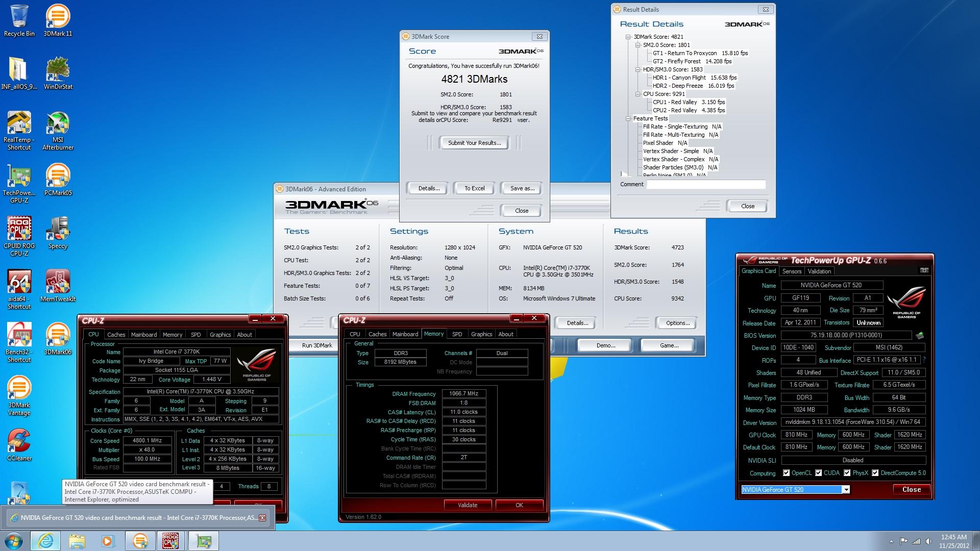The height and width of the screenshot is (551, 980).
Task: Open the Windows Start button
Action: pos(13,541)
